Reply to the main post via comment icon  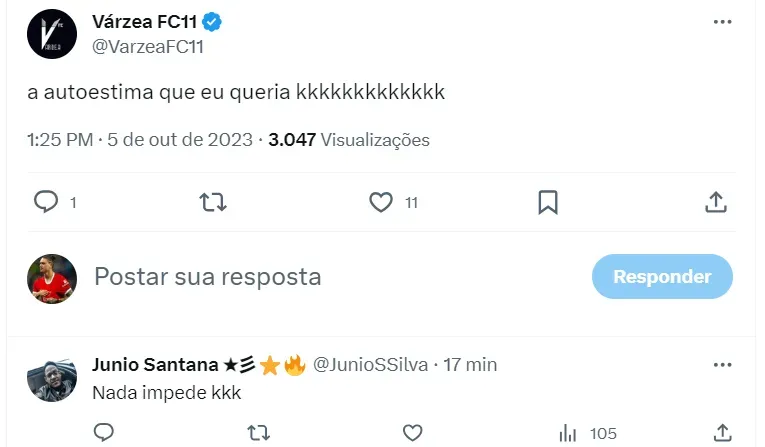pyautogui.click(x=47, y=202)
